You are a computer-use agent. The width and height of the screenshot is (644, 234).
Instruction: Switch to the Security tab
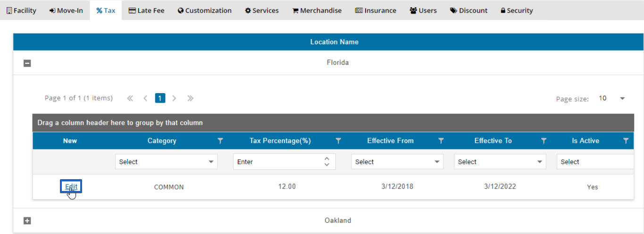pyautogui.click(x=516, y=10)
